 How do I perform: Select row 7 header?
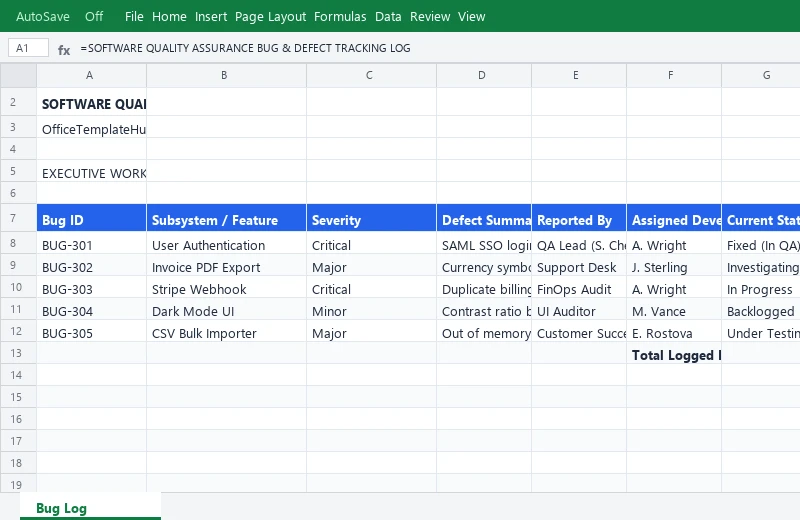pos(18,218)
